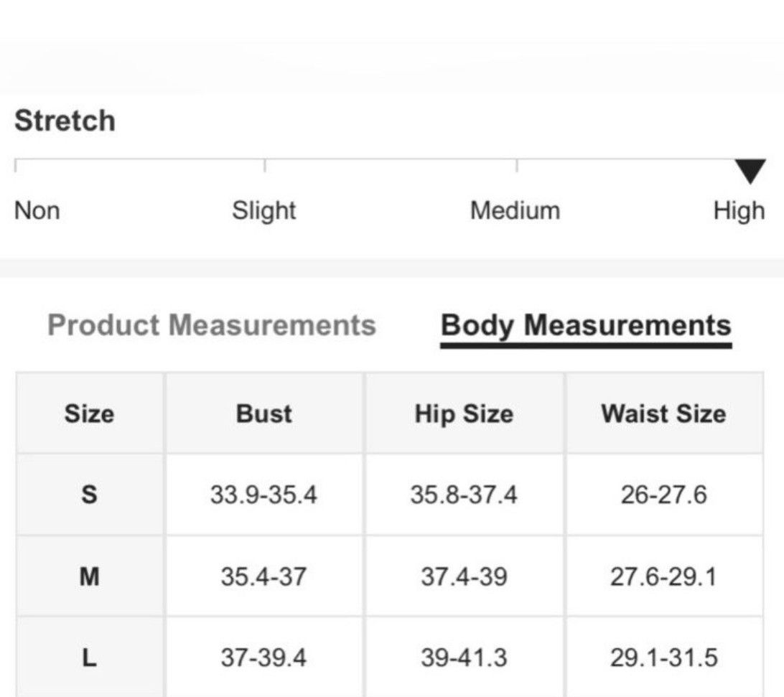The image size is (784, 697).
Task: Click waist value 26-27.6 cell
Action: (664, 495)
